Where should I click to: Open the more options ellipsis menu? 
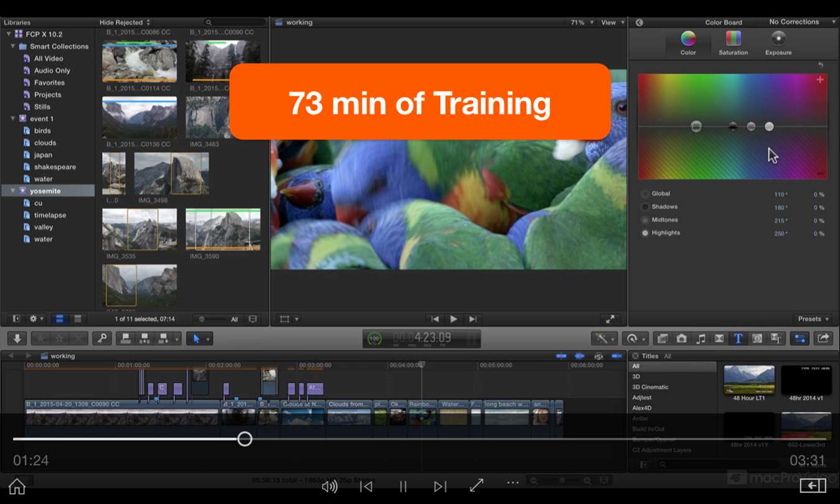[512, 483]
